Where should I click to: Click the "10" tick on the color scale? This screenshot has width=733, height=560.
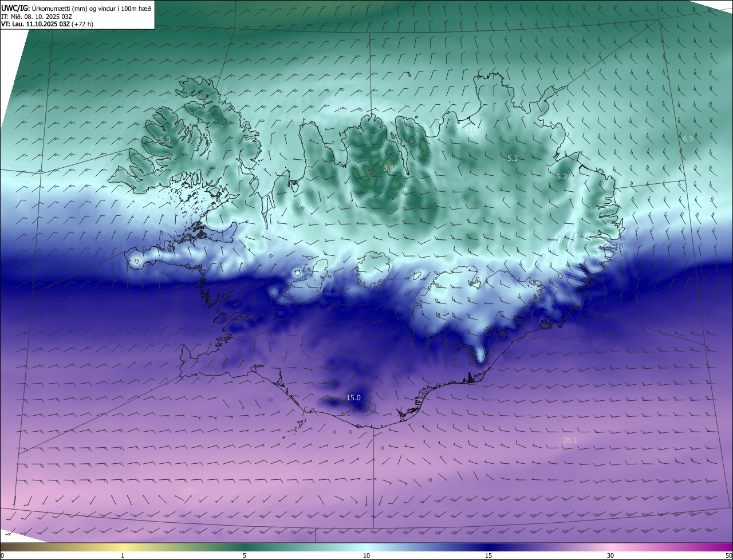(x=366, y=555)
